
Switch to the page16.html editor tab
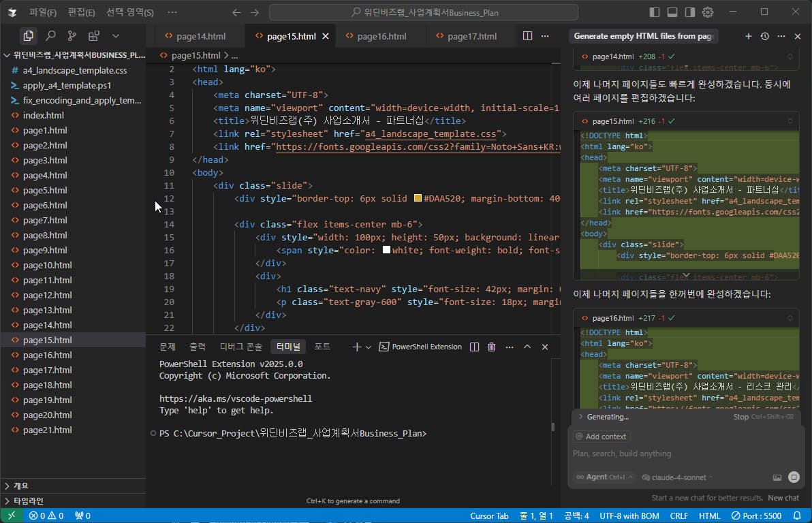tap(381, 36)
